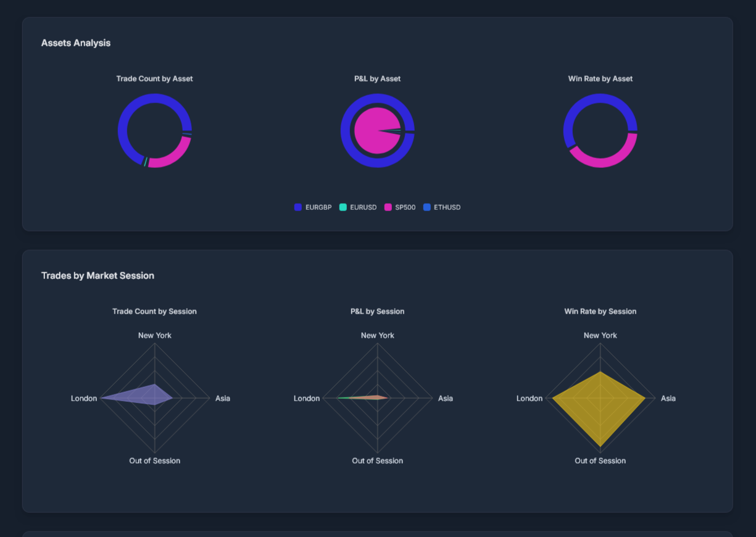Click London label on P&L radar
Screen dimensions: 756x537
click(307, 398)
